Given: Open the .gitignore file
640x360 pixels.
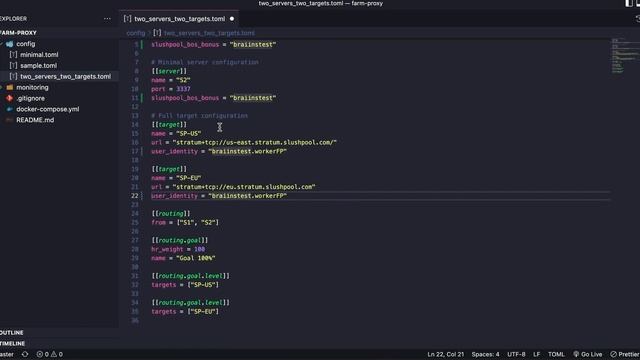Looking at the screenshot, I should 31,98.
